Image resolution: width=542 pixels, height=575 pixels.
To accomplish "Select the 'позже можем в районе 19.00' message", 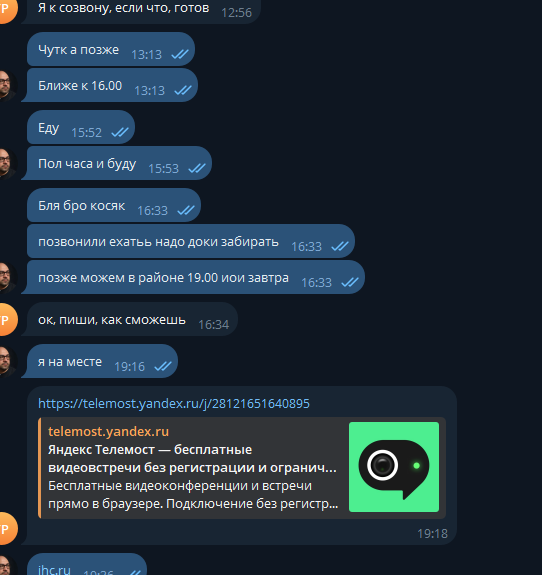I will pyautogui.click(x=193, y=277).
